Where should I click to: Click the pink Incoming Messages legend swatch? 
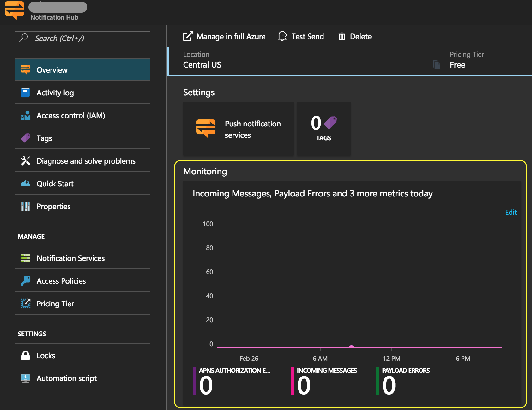(x=292, y=381)
